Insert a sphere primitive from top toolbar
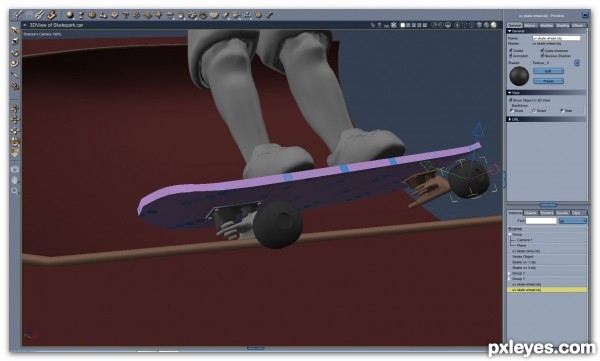The height and width of the screenshot is (361, 600). (x=70, y=15)
